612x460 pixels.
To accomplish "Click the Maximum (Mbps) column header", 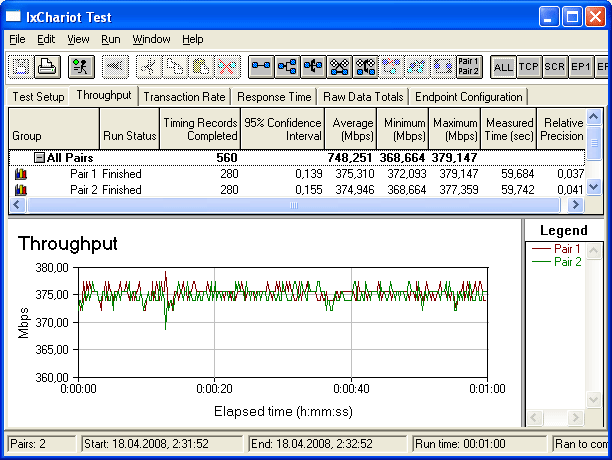I will click(x=455, y=129).
